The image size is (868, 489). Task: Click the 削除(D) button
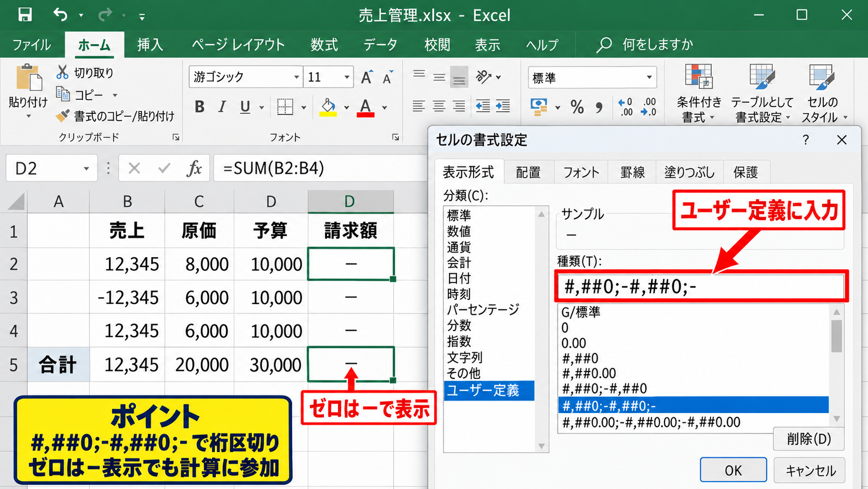click(x=809, y=439)
